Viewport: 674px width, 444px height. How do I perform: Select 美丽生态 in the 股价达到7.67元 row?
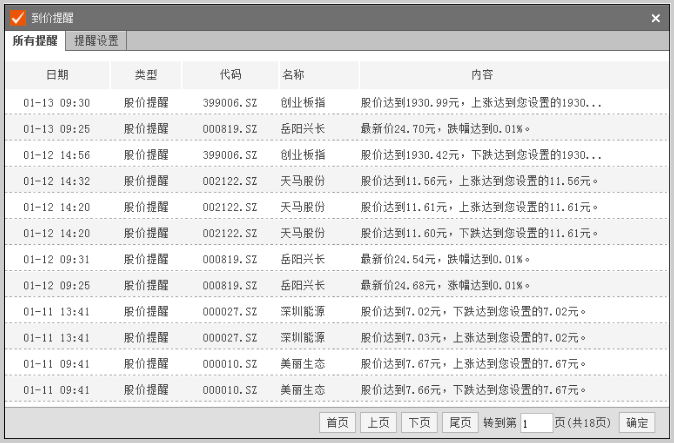click(x=303, y=364)
